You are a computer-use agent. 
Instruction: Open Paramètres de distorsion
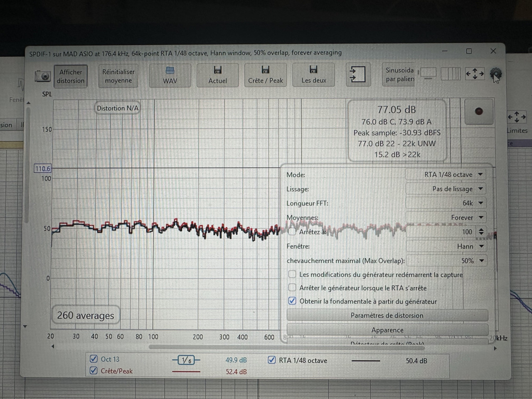(387, 315)
